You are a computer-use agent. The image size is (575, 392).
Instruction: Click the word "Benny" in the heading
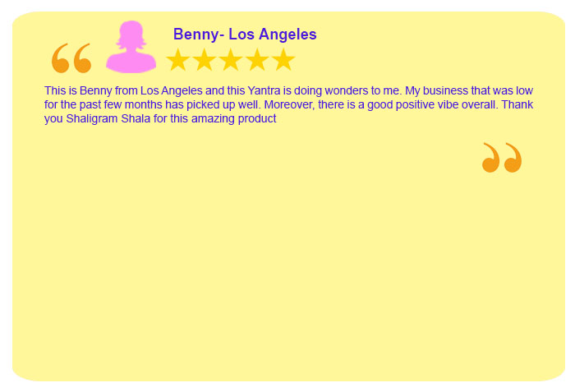click(196, 35)
